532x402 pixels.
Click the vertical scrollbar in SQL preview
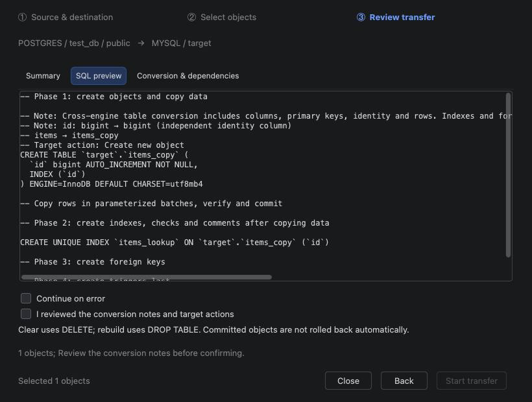pos(508,175)
